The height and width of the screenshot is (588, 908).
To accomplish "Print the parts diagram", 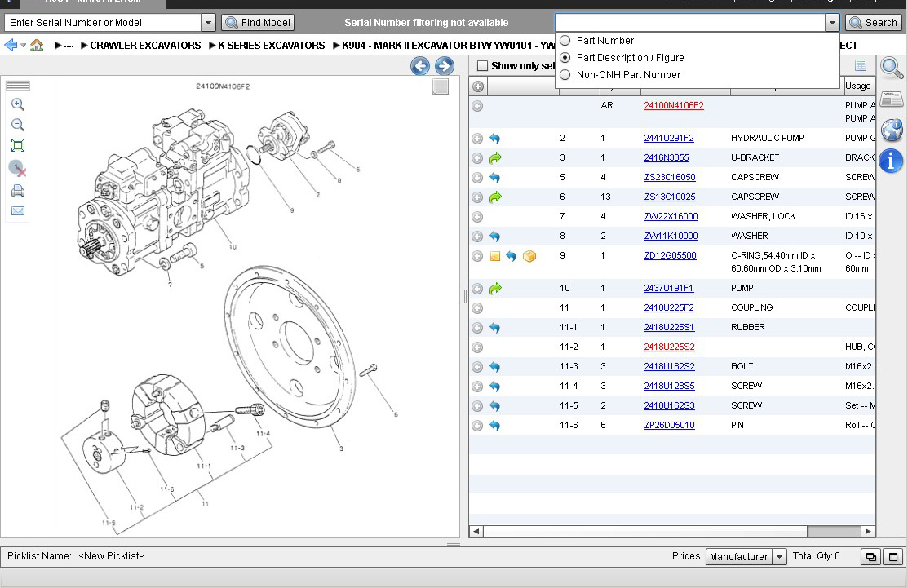I will pos(17,191).
